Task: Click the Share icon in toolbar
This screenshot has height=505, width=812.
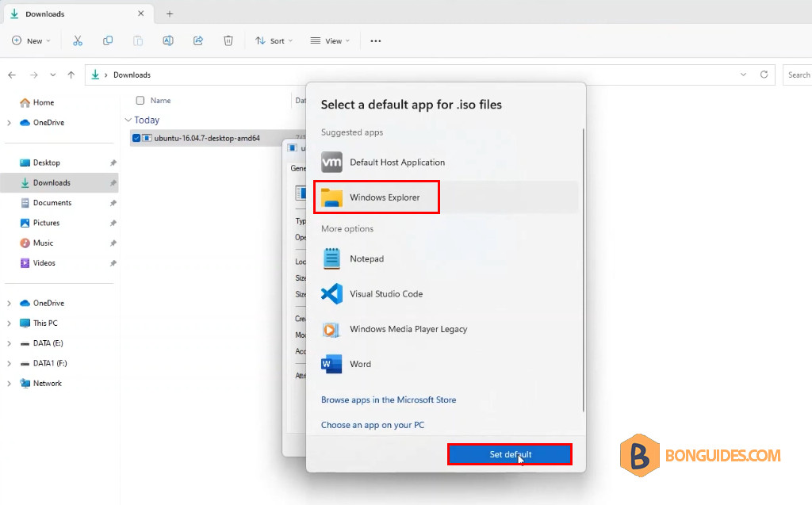Action: click(197, 41)
